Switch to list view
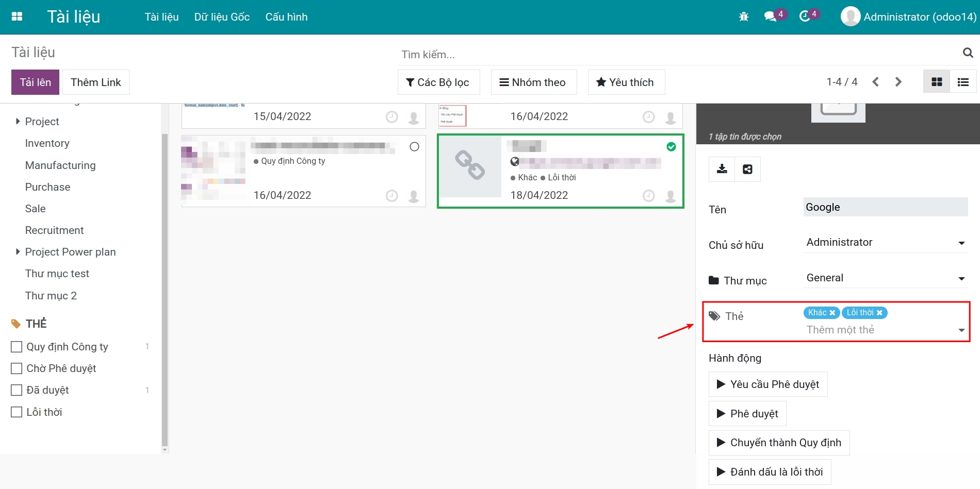 pos(962,82)
